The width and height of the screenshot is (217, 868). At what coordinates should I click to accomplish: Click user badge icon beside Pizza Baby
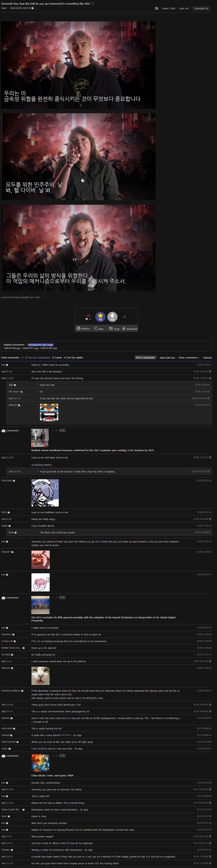click(x=14, y=481)
